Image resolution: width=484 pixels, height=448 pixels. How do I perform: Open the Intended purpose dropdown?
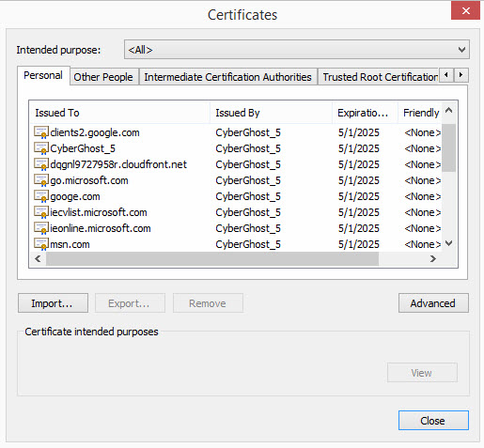pos(297,50)
